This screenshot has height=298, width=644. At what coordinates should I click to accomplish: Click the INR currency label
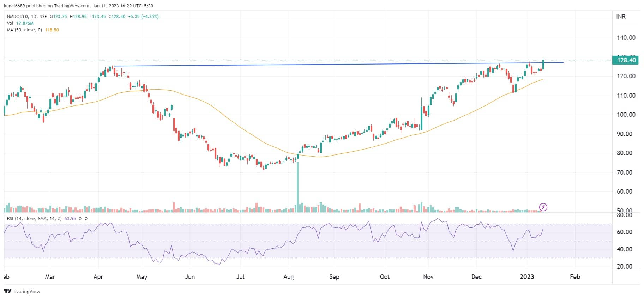click(x=621, y=17)
